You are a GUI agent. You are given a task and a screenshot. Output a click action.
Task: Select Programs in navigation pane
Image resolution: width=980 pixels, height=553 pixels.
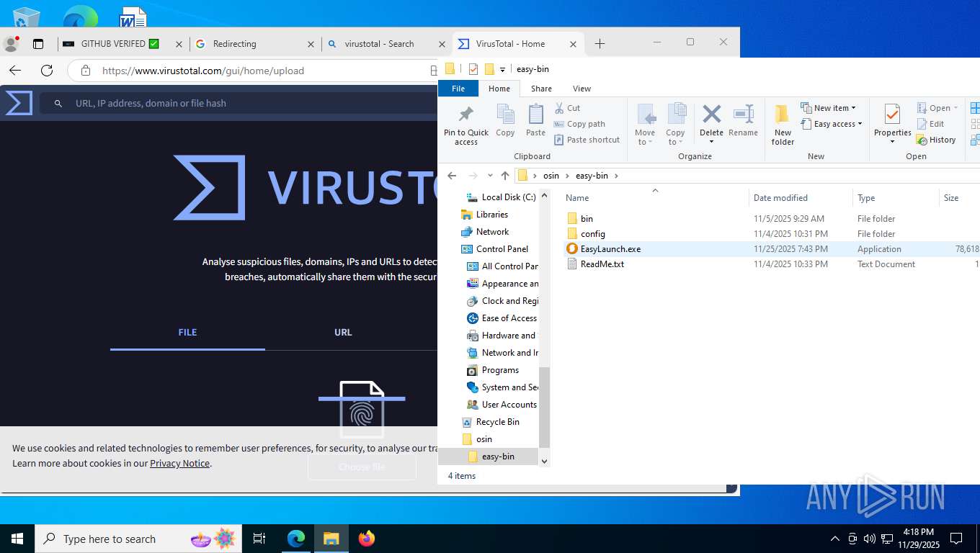pos(500,370)
